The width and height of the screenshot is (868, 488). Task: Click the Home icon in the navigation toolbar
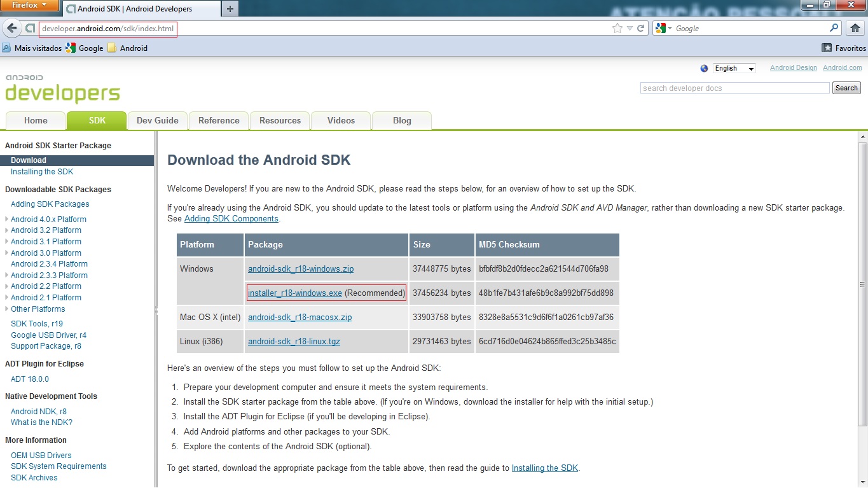tap(857, 28)
